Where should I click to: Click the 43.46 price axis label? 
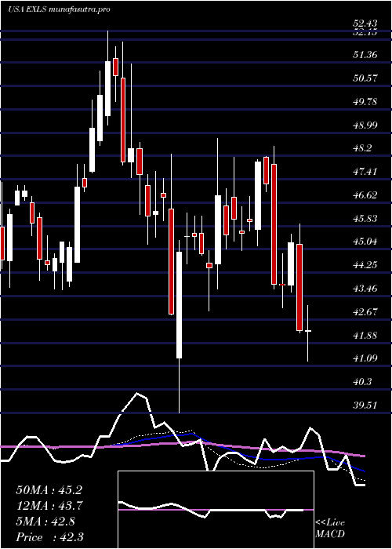point(365,289)
